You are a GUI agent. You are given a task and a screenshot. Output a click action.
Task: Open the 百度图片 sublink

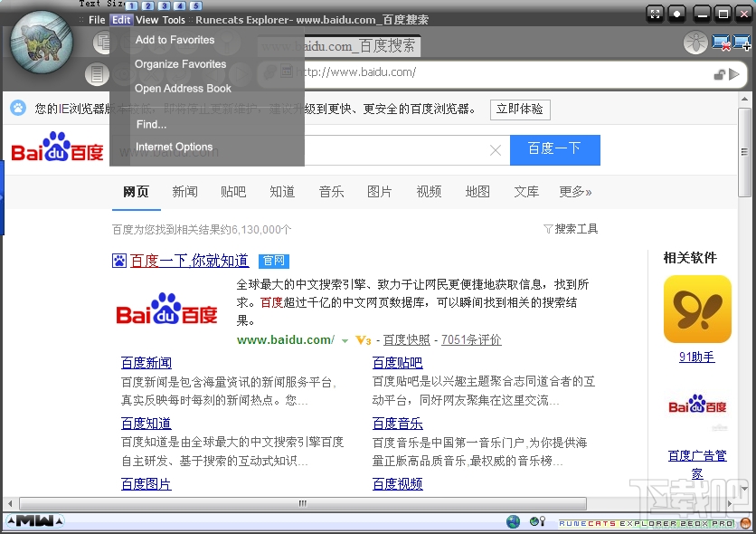pos(146,484)
